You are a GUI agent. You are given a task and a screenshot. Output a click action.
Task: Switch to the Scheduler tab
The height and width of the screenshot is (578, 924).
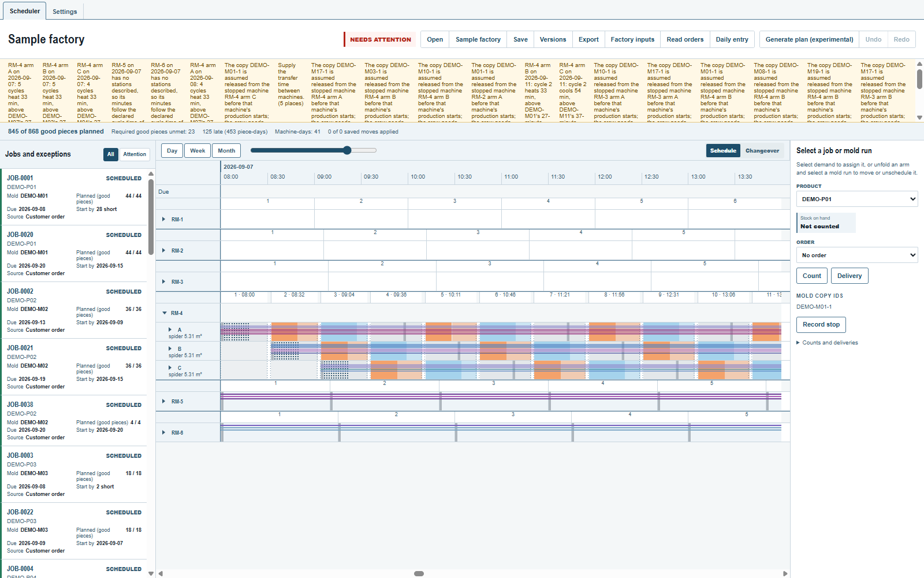tap(25, 11)
